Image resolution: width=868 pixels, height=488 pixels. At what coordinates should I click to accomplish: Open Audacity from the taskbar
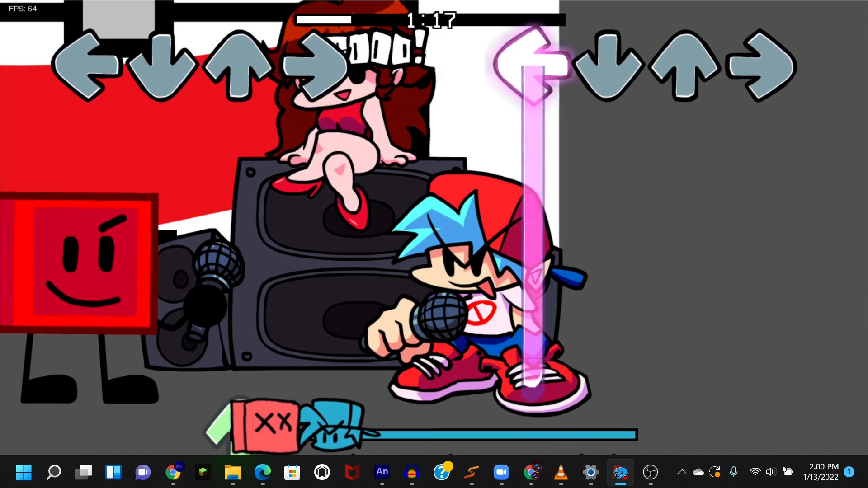point(412,473)
